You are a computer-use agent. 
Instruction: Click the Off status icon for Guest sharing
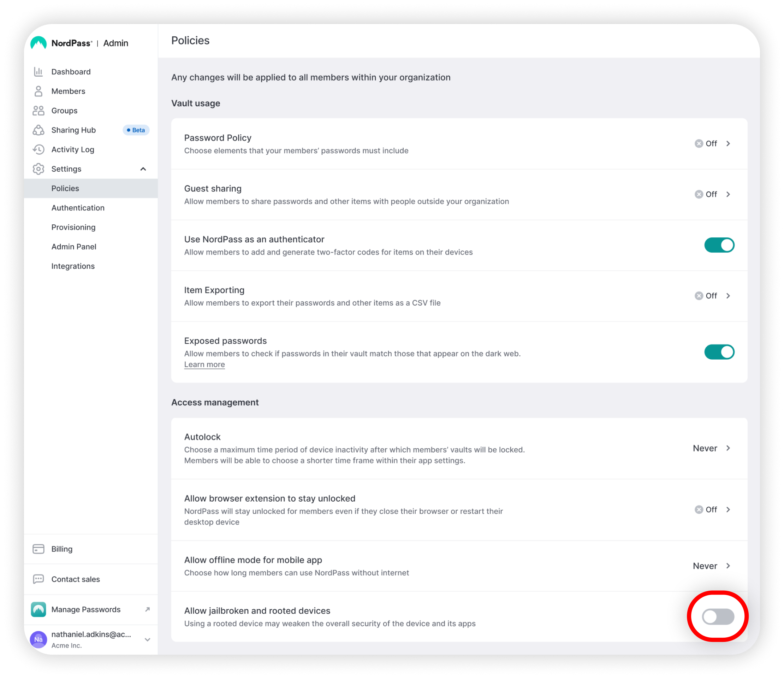pos(699,194)
